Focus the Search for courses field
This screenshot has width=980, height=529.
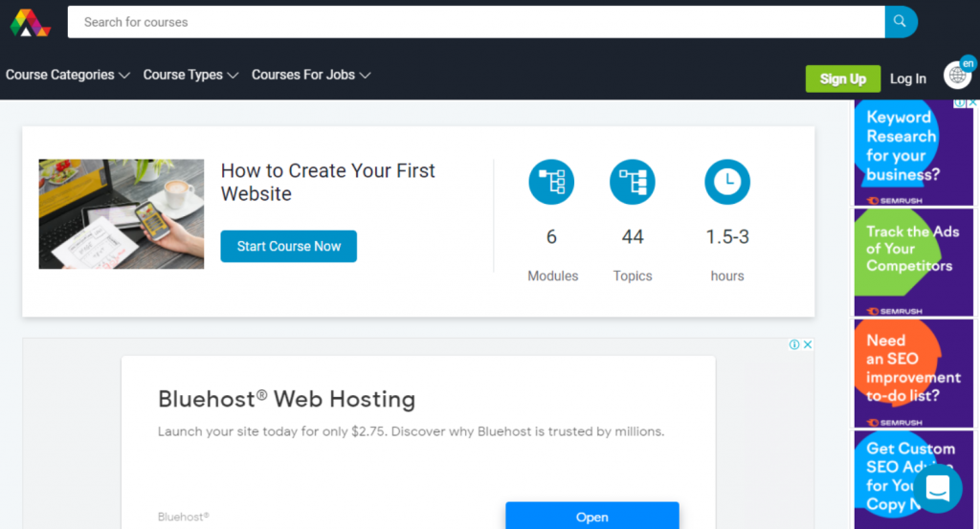click(476, 22)
